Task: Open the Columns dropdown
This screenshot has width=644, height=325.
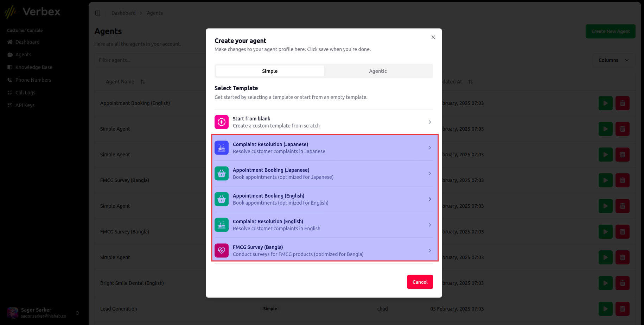Action: coord(613,60)
